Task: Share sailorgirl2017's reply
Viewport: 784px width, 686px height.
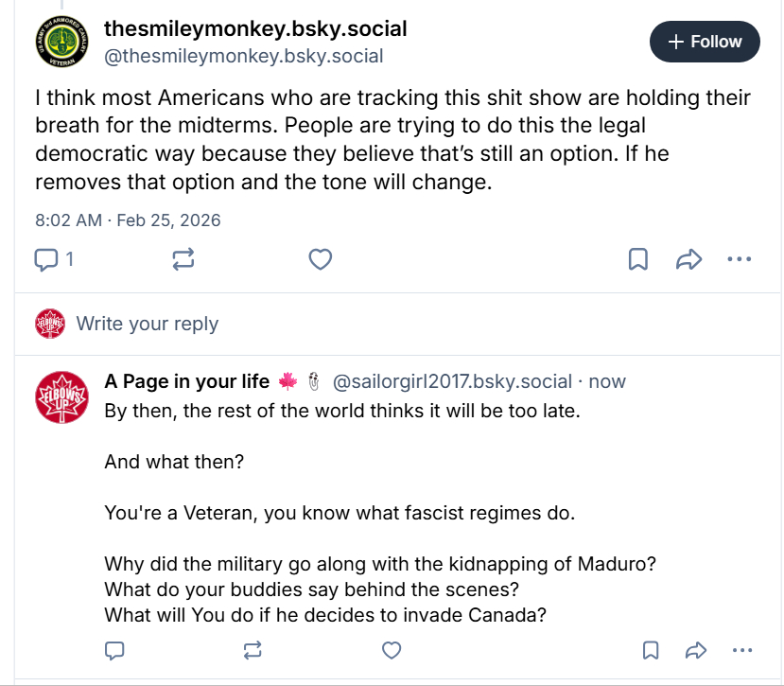Action: pos(696,650)
